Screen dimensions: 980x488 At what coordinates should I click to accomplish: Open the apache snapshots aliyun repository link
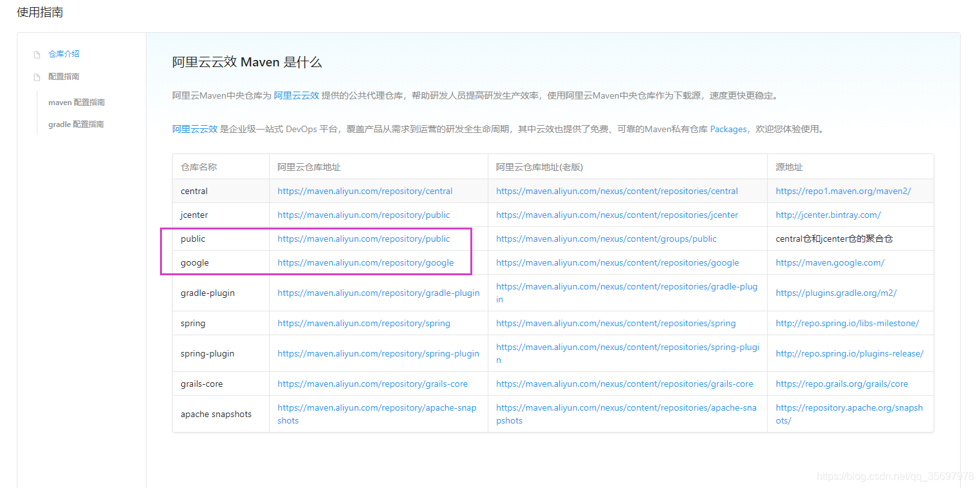point(377,414)
